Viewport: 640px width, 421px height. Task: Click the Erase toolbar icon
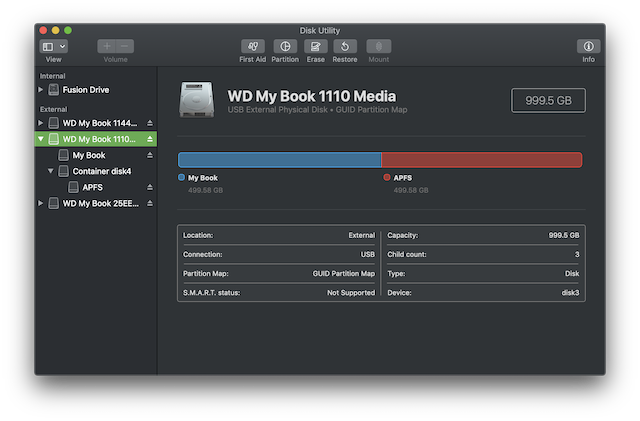(x=316, y=47)
